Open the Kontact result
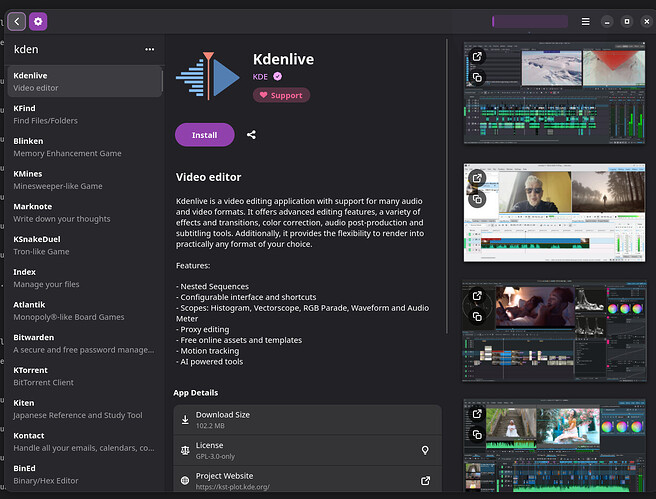The width and height of the screenshot is (656, 499). coord(85,441)
